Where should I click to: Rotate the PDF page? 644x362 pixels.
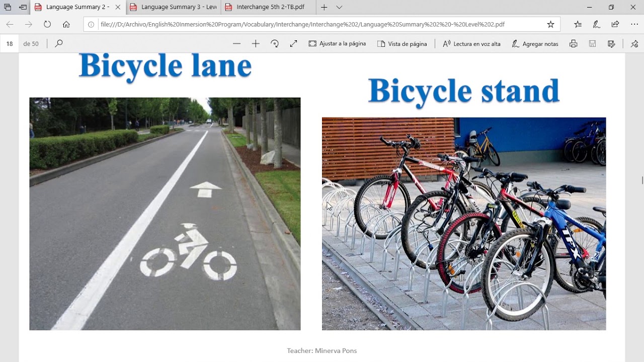(x=275, y=44)
